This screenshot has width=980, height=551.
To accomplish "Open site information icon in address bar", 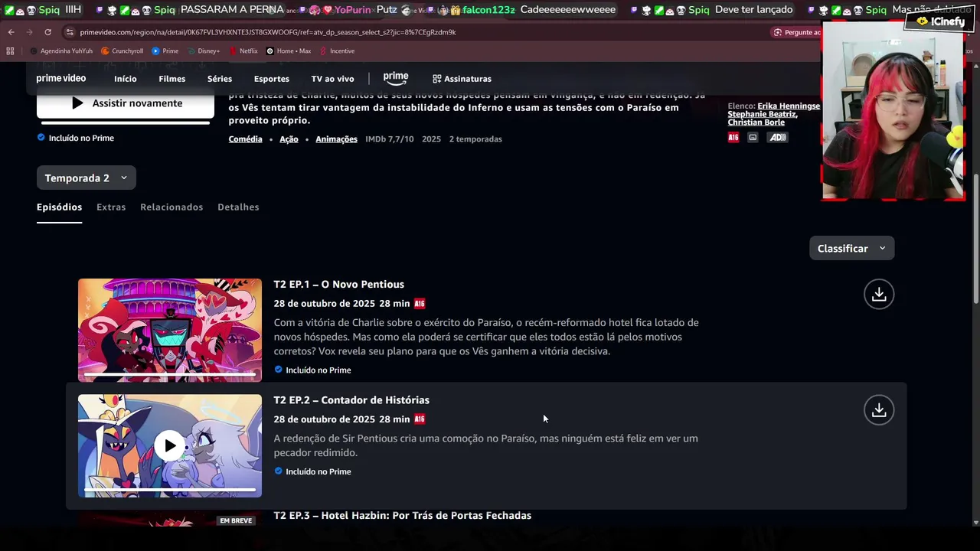I will tap(70, 32).
